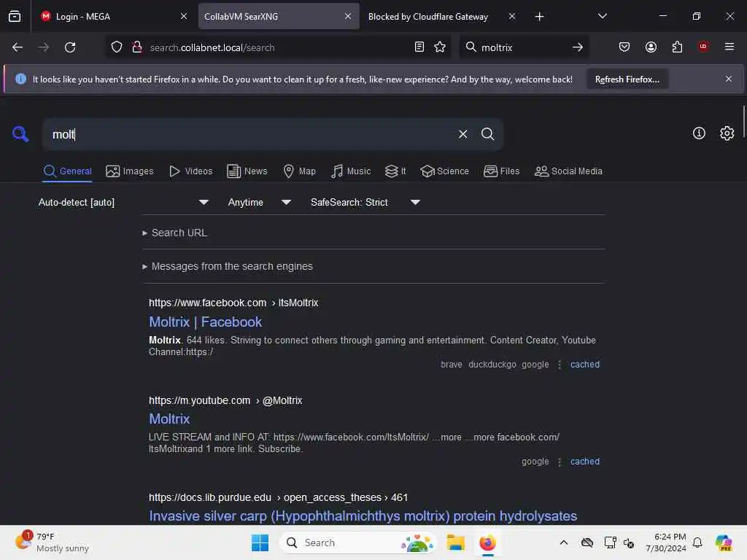
Task: Open the Invasive silver carp result link
Action: pos(363,516)
